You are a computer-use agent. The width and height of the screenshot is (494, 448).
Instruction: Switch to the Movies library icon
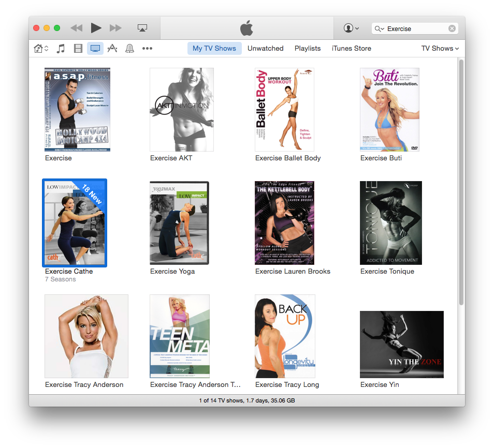(78, 49)
